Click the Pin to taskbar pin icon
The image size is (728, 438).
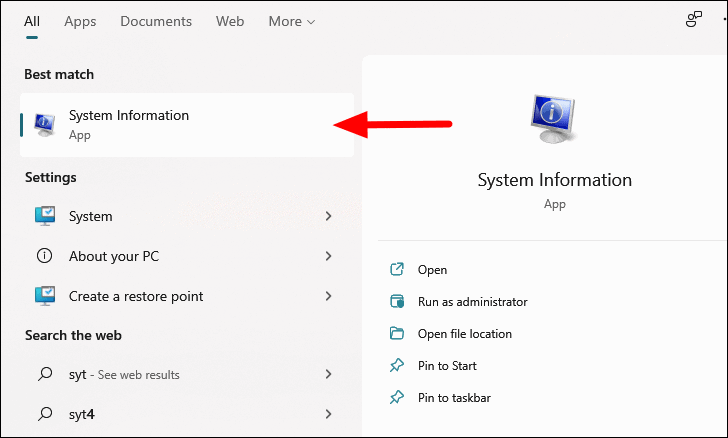tap(397, 398)
